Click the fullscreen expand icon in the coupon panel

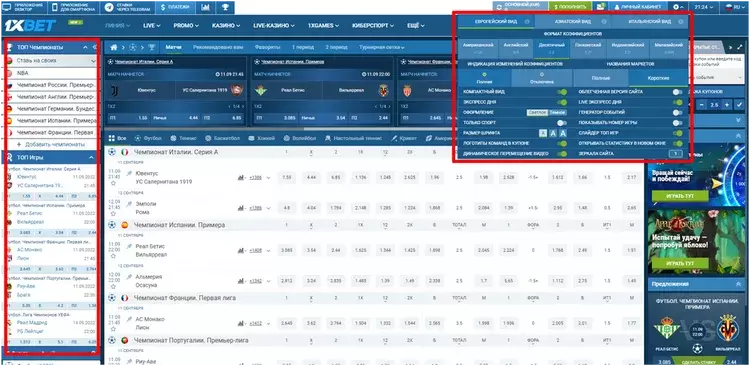pyautogui.click(x=740, y=47)
